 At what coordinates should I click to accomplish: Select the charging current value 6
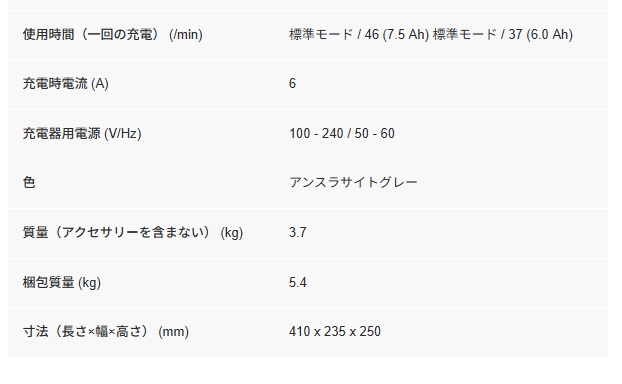coord(292,83)
